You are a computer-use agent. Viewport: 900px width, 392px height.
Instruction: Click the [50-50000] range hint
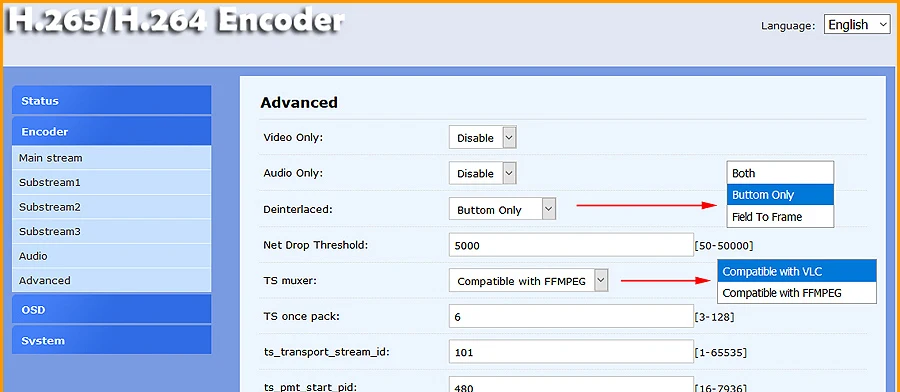point(723,246)
